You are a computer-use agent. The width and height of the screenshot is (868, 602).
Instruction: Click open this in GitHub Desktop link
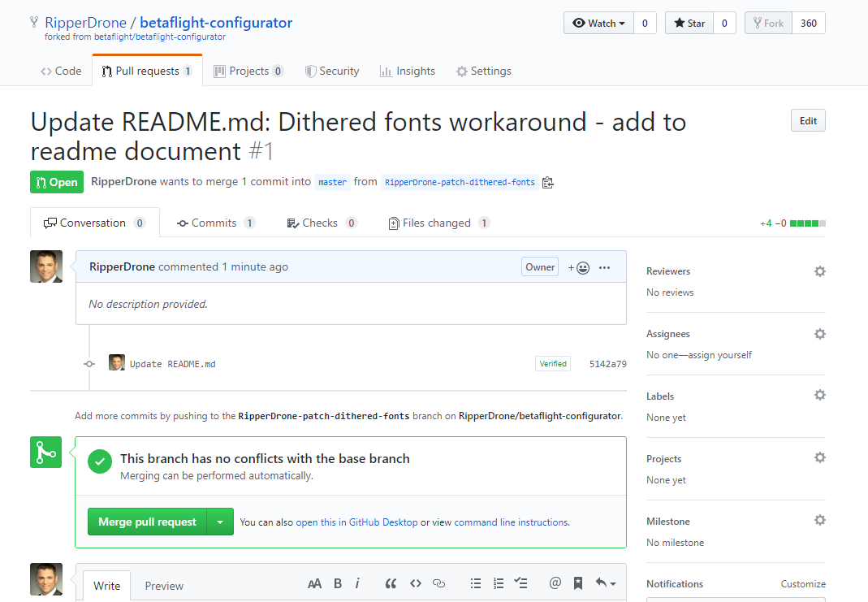coord(356,522)
